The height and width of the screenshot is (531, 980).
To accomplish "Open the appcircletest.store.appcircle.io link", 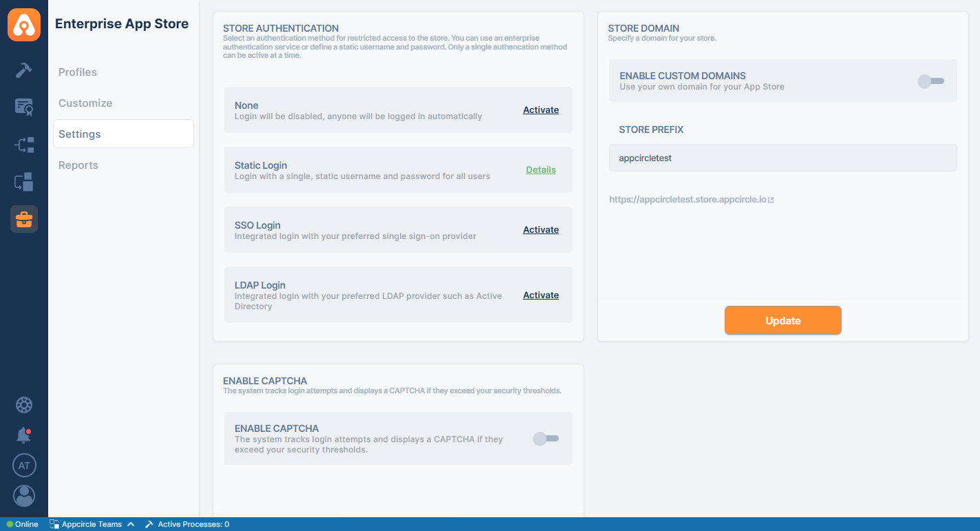I will click(x=688, y=200).
